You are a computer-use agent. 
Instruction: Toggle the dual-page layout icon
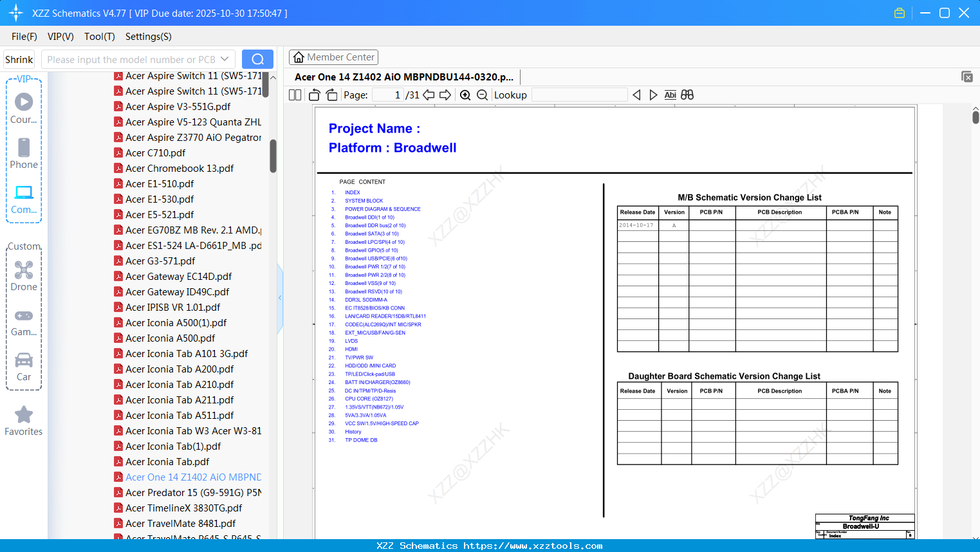coord(295,95)
